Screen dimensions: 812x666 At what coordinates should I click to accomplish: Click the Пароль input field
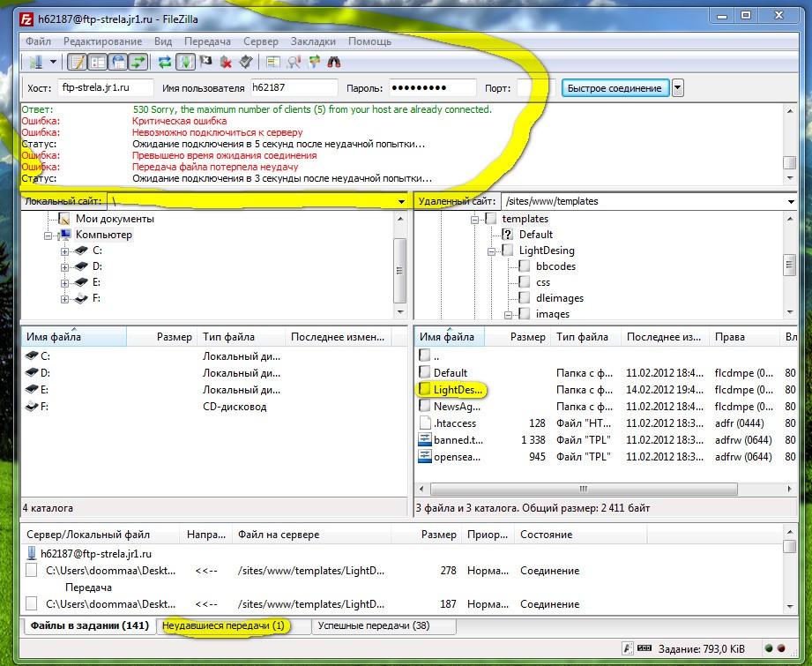pos(432,87)
